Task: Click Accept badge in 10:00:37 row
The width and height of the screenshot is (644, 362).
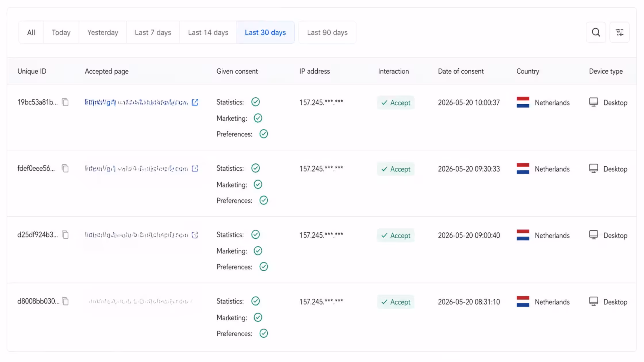Action: [x=396, y=103]
